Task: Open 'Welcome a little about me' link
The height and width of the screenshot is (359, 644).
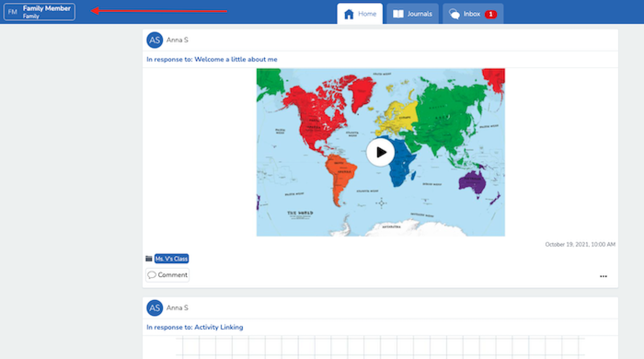Action: tap(236, 59)
